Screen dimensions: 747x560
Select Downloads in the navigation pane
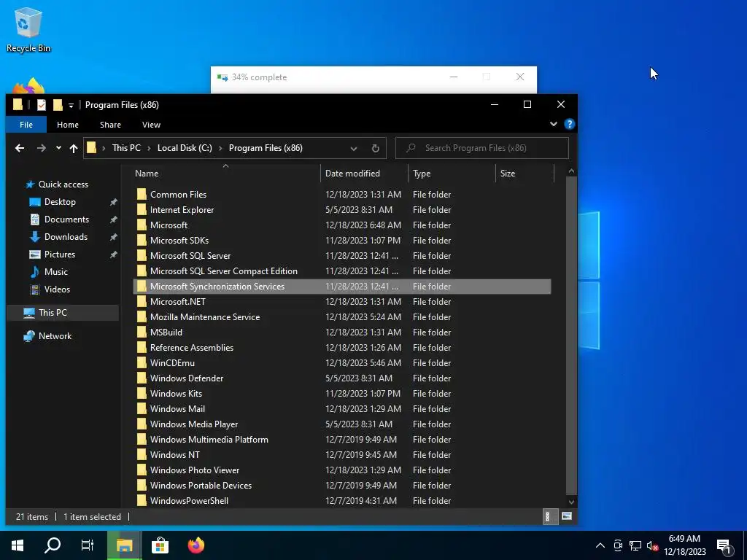click(66, 237)
